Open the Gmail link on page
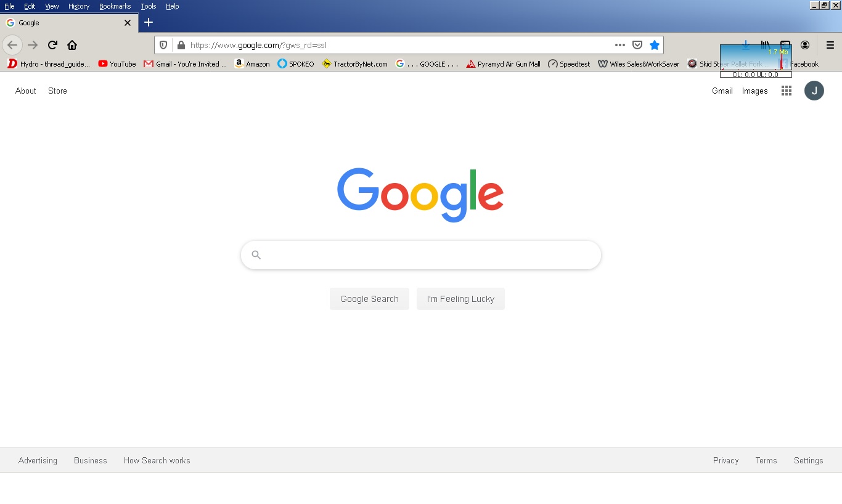The width and height of the screenshot is (842, 504). tap(722, 91)
